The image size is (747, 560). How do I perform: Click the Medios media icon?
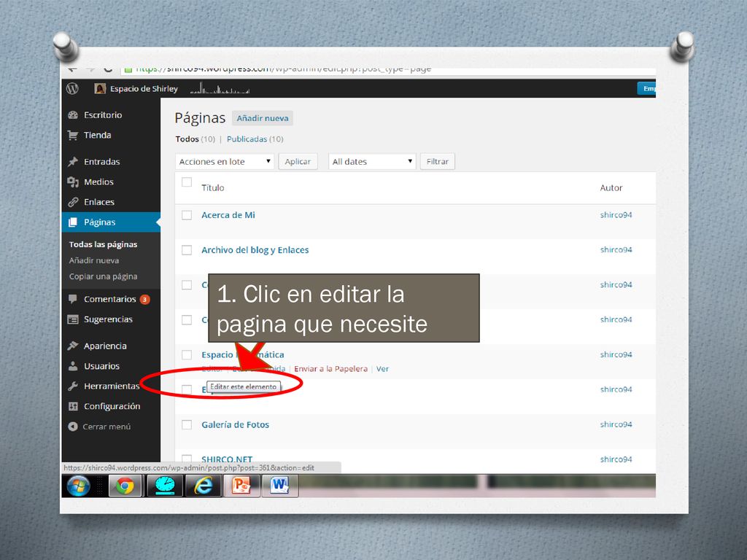73,182
